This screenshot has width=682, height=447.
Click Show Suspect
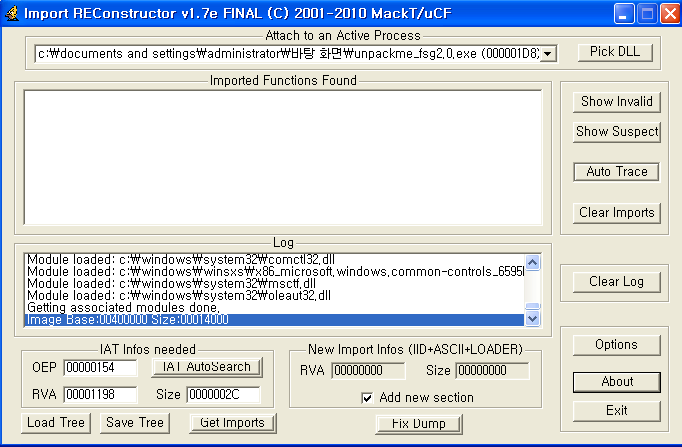pos(617,132)
